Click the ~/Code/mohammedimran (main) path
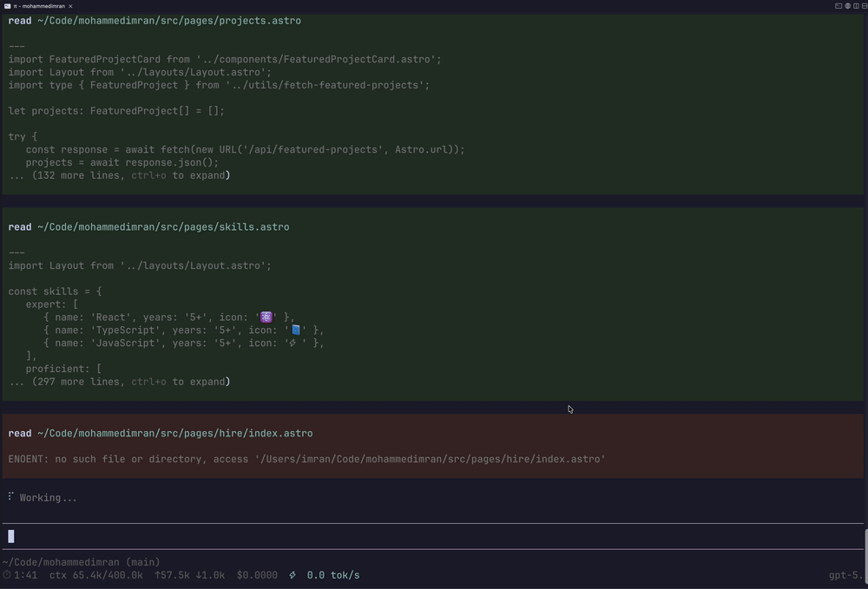868x589 pixels. [x=82, y=562]
